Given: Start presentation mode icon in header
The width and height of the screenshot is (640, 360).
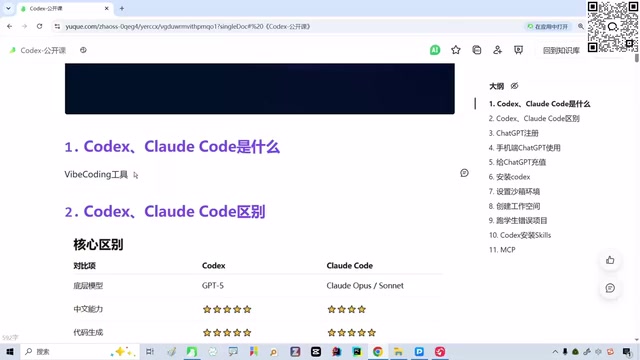Looking at the screenshot, I should 518,50.
